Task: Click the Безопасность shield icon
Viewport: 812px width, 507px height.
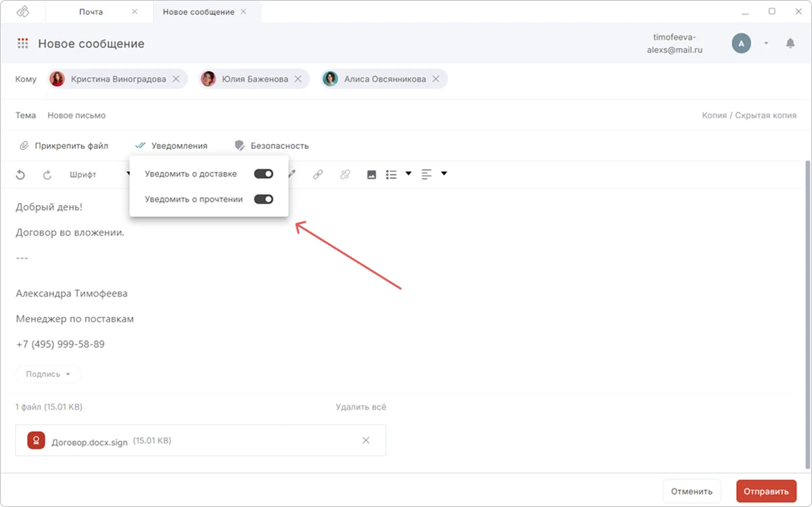Action: point(240,146)
